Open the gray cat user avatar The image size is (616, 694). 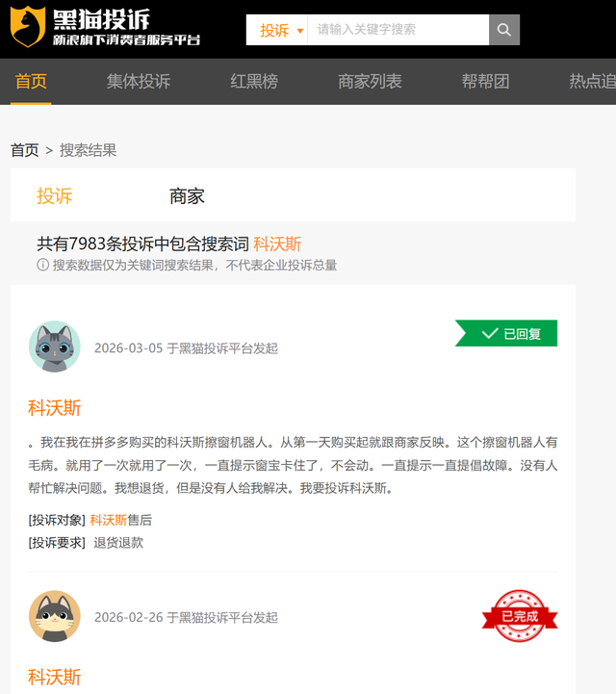(55, 347)
